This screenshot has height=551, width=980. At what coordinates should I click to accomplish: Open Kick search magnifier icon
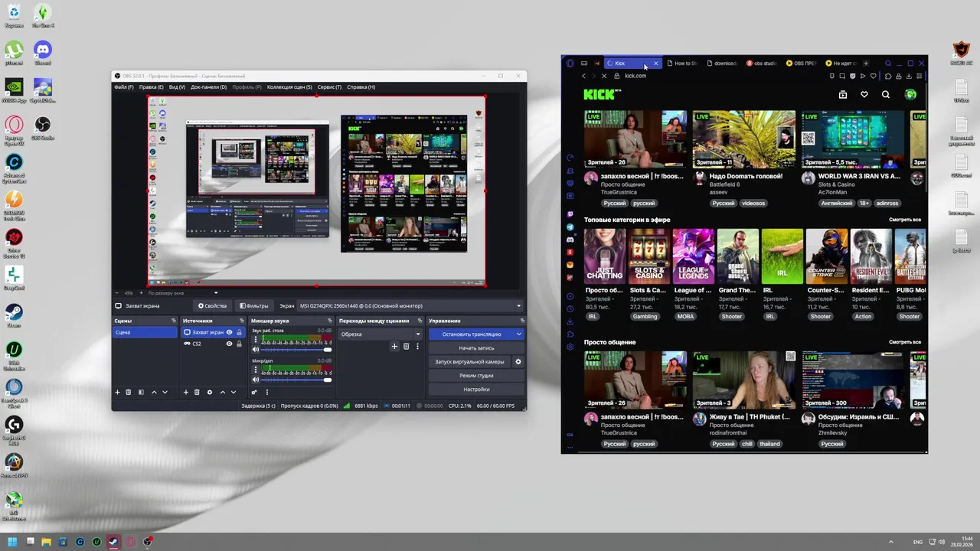886,95
